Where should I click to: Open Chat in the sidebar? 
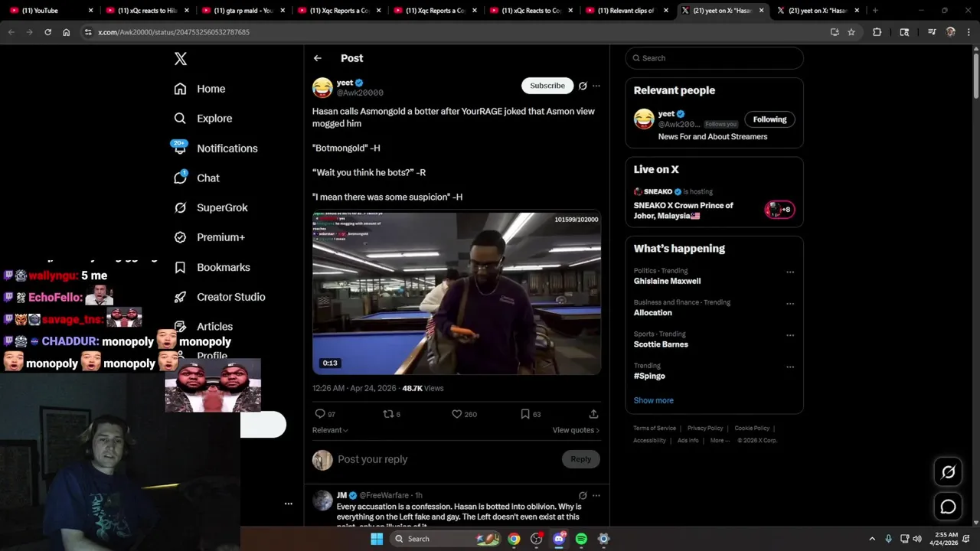197,178
